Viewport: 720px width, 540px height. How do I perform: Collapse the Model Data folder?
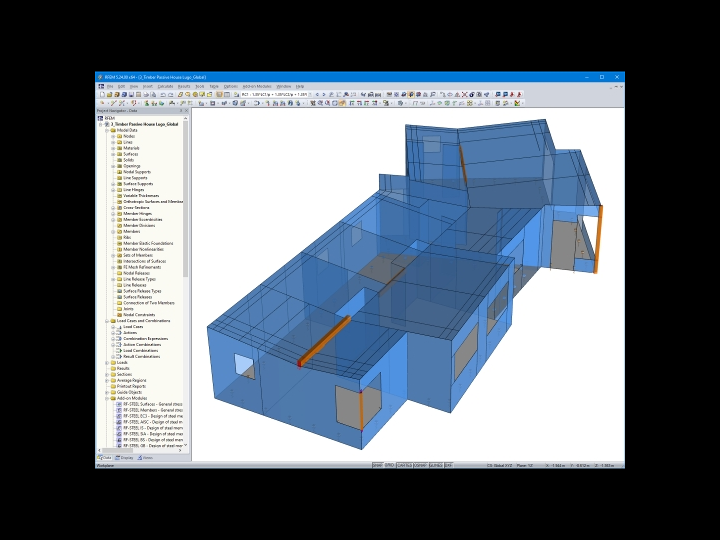[107, 130]
